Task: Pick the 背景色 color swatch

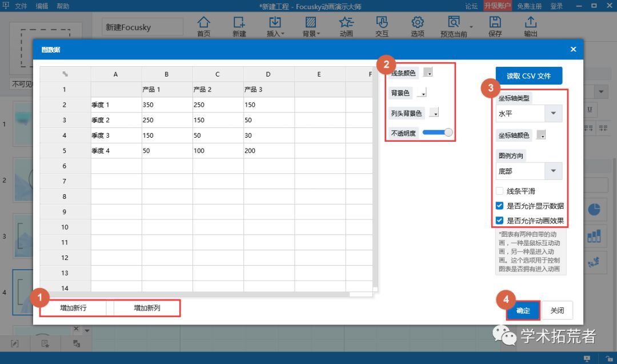Action: 422,93
